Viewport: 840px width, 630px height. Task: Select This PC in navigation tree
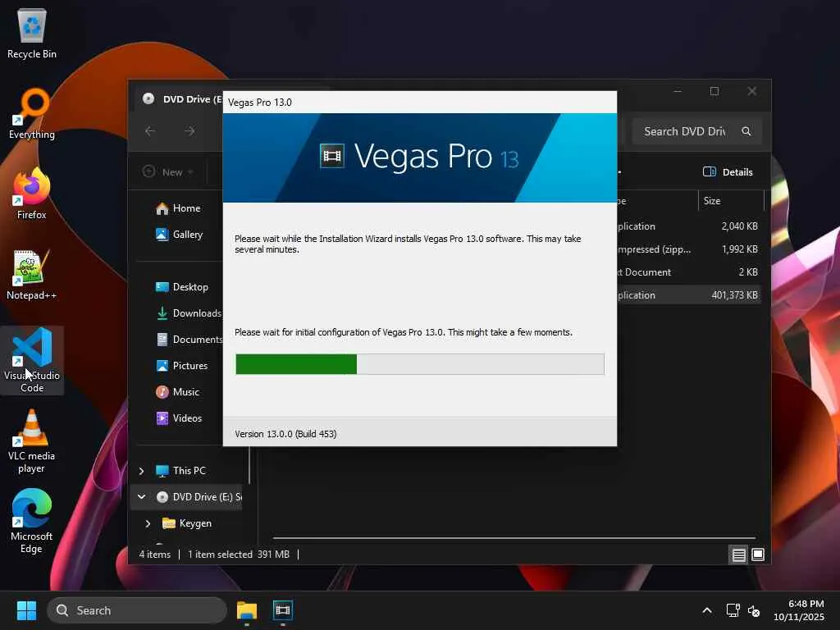click(x=189, y=471)
